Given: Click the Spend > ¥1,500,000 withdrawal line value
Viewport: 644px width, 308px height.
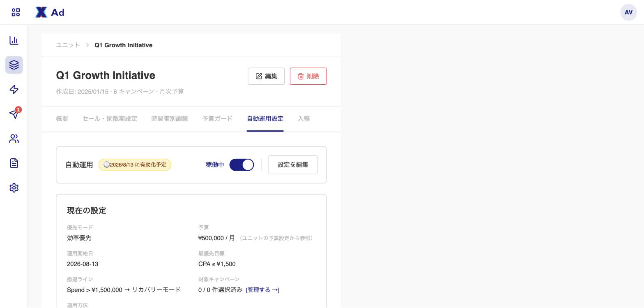Looking at the screenshot, I should 124,290.
